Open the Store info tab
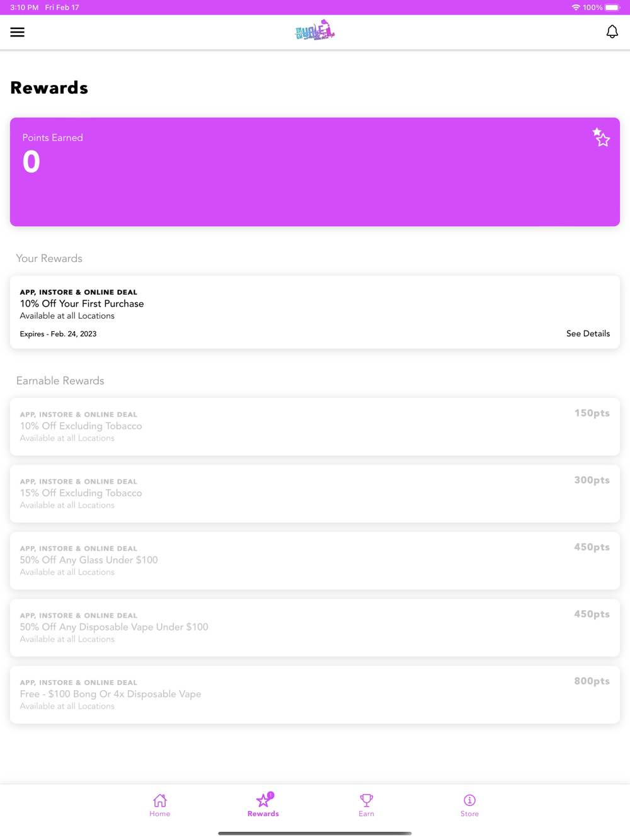Screen dimensions: 630x840 pos(469,805)
